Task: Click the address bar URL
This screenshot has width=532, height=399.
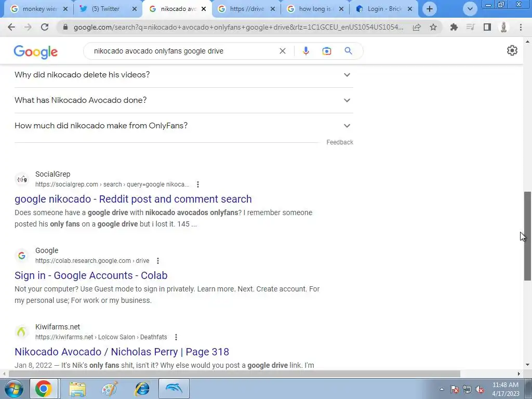Action: point(238,27)
